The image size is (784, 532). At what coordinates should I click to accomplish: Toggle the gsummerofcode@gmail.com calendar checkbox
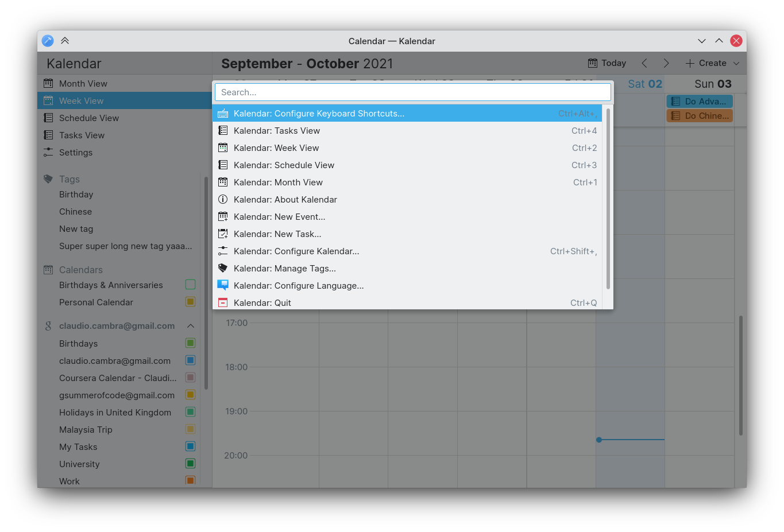tap(191, 395)
